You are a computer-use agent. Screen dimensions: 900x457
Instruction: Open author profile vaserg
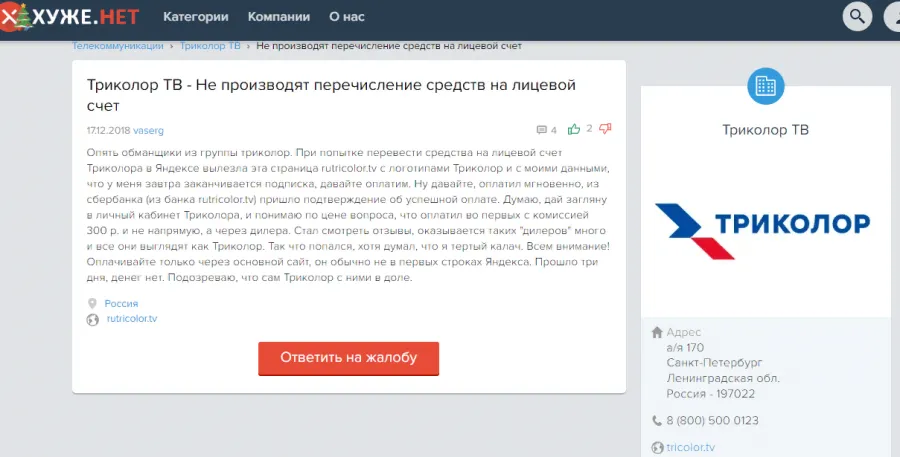(x=149, y=130)
